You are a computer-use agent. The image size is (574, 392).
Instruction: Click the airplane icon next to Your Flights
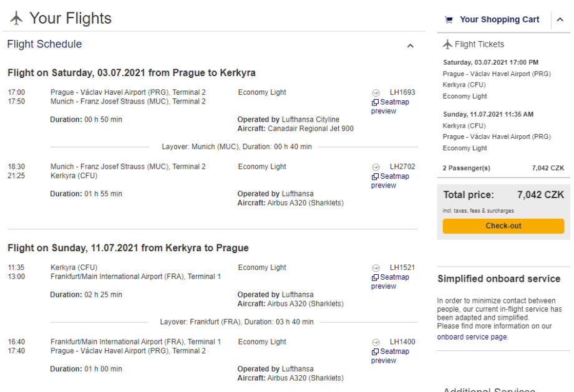16,19
